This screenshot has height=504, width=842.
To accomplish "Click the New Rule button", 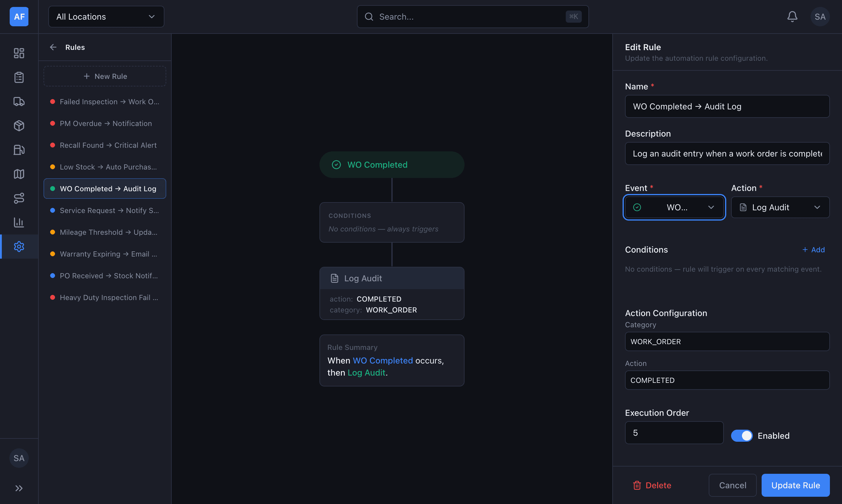I will [x=105, y=76].
